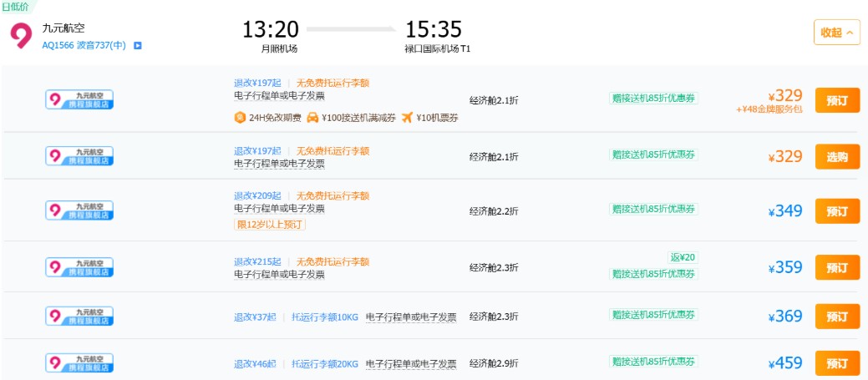Screen dimensions: 868x380
Task: Open store logo in ¥329 预订 row
Action: (79, 99)
